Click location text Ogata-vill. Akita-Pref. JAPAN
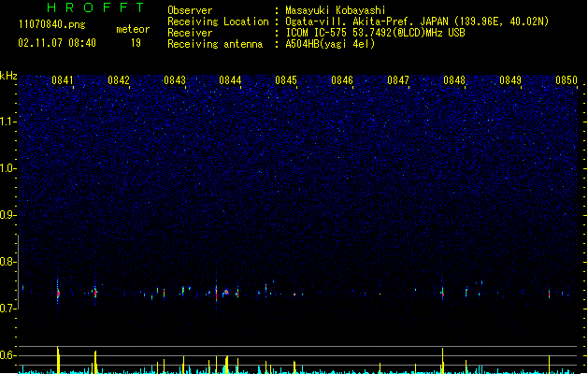588x374 pixels. (366, 22)
